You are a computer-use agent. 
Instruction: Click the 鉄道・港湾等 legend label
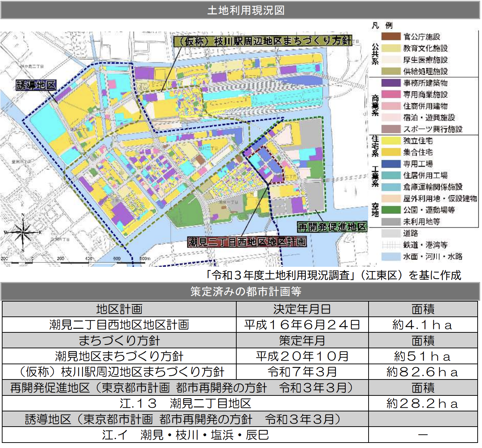425,245
